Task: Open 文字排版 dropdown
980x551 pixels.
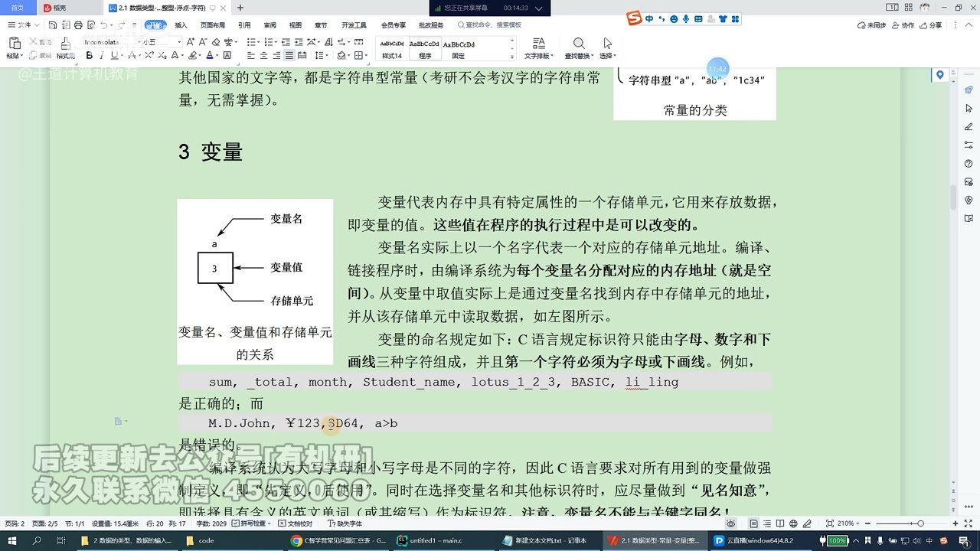Action: [x=538, y=48]
